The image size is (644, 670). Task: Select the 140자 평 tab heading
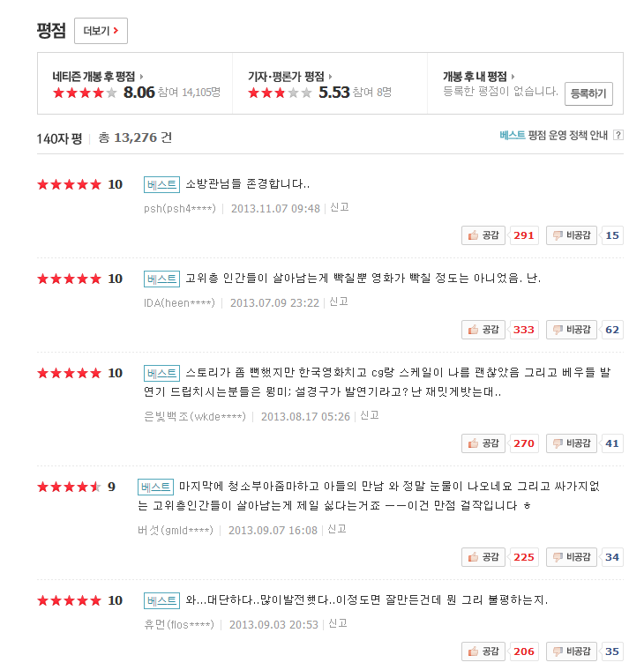59,138
